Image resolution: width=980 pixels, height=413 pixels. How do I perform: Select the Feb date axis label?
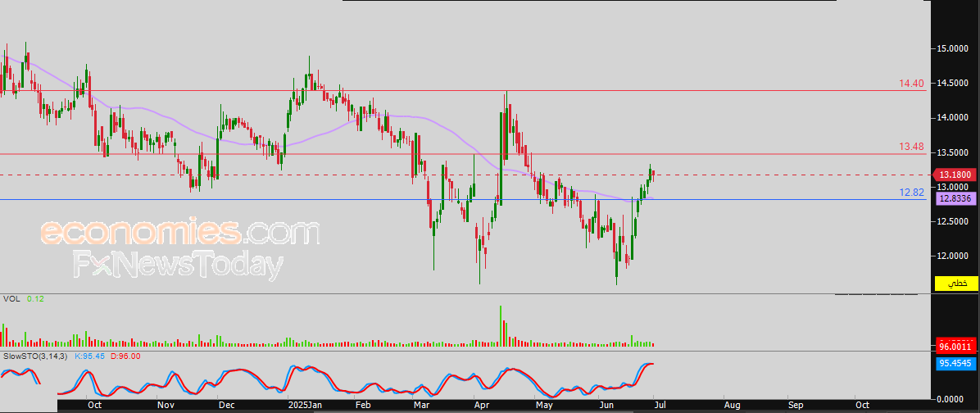pos(362,405)
